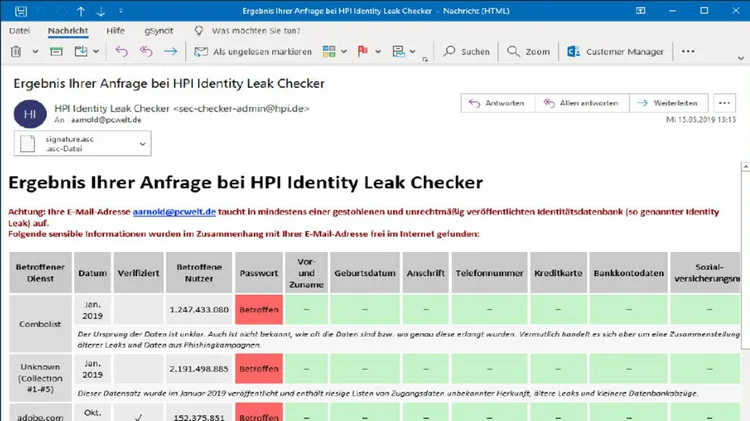Click the 'Bankkontodaten' column header
The width and height of the screenshot is (750, 421).
[x=629, y=273]
